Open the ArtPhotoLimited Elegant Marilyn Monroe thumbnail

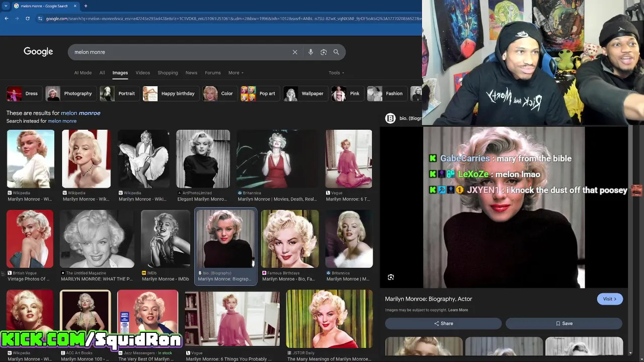(x=203, y=159)
